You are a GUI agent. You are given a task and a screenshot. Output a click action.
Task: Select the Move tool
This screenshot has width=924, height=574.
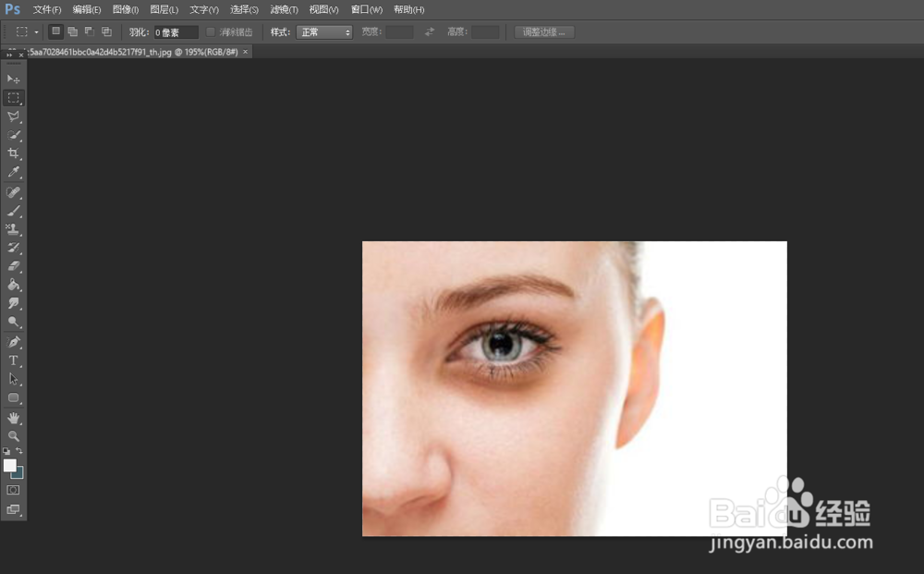pyautogui.click(x=12, y=79)
